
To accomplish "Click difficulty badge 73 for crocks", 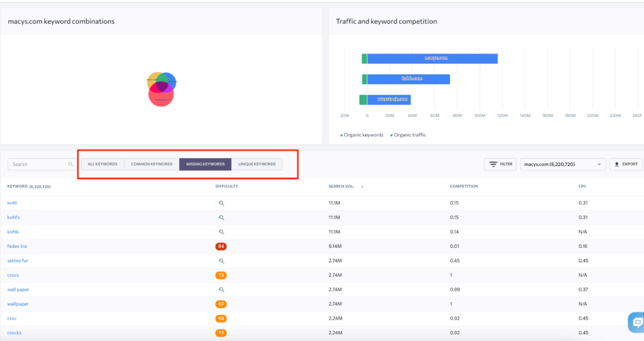I will tap(221, 333).
